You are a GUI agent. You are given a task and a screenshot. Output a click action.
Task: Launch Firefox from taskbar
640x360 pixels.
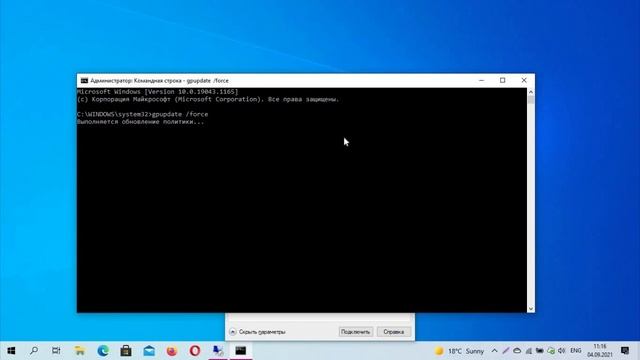click(172, 351)
